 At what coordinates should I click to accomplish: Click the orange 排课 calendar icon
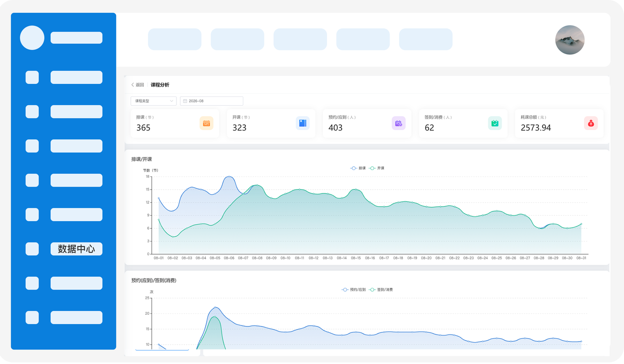tap(206, 123)
